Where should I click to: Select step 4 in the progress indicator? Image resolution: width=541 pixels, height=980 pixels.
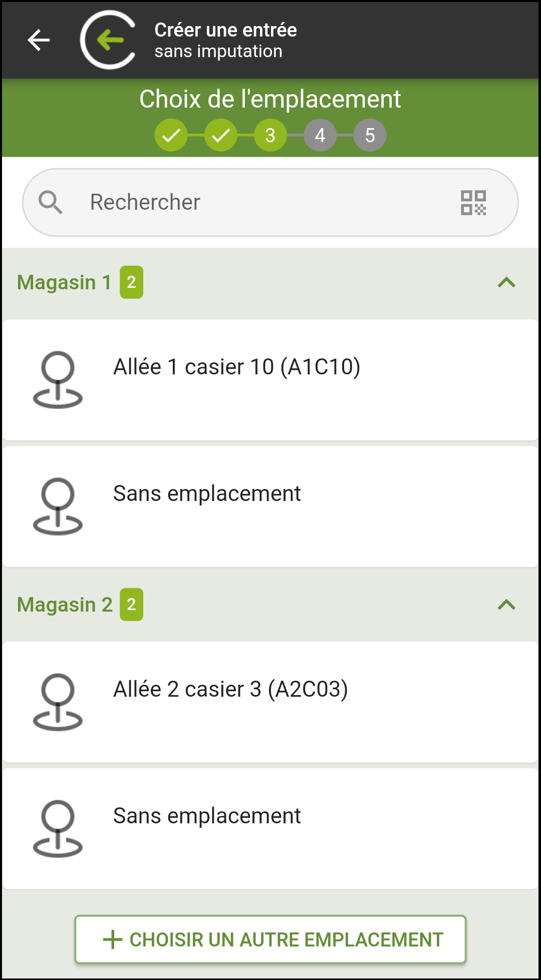tap(320, 135)
